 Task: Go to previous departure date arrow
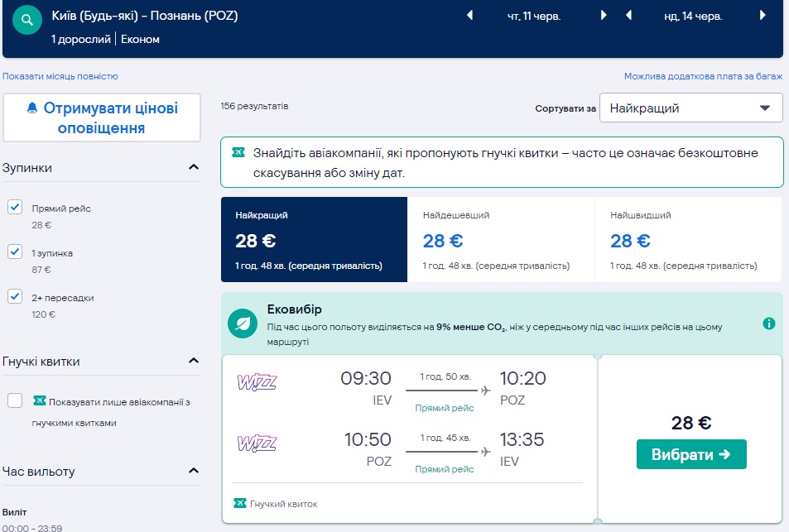pyautogui.click(x=470, y=16)
